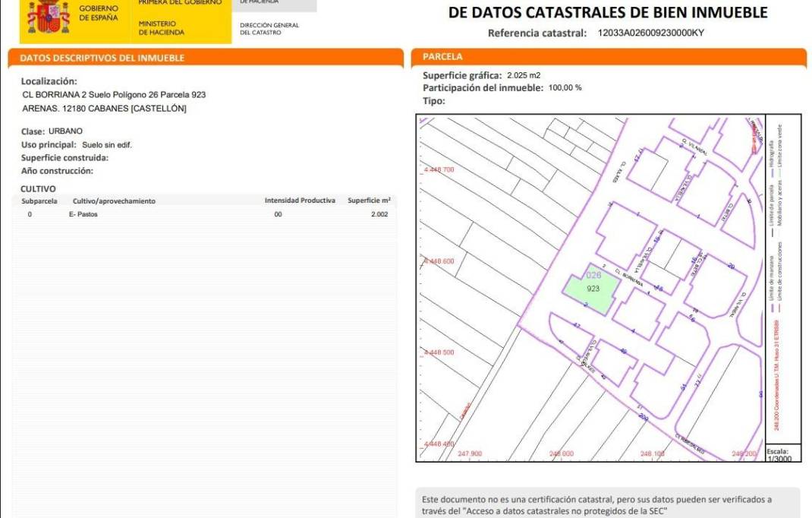The width and height of the screenshot is (812, 518).
Task: Click the Spanish coat of arms emblem
Action: [x=48, y=17]
